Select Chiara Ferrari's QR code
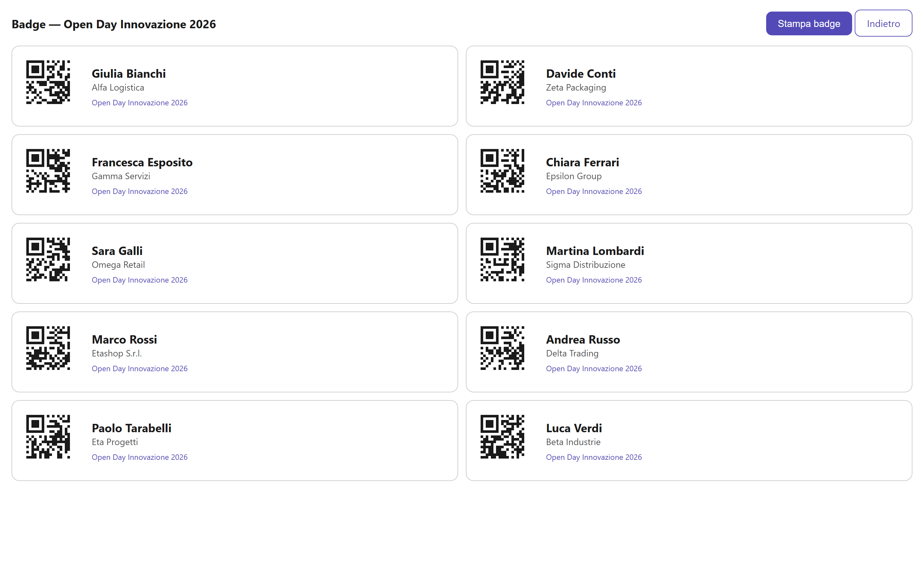The height and width of the screenshot is (578, 924). pos(502,171)
